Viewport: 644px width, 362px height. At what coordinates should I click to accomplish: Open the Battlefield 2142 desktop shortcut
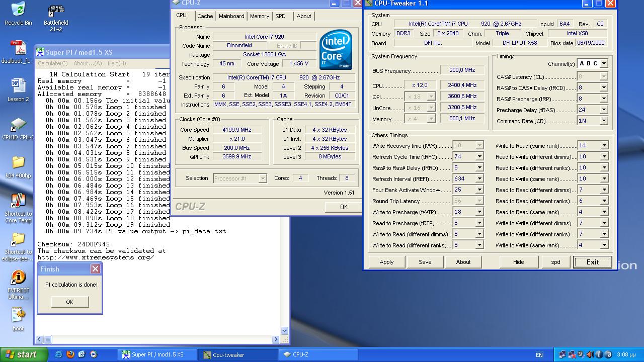[56, 18]
